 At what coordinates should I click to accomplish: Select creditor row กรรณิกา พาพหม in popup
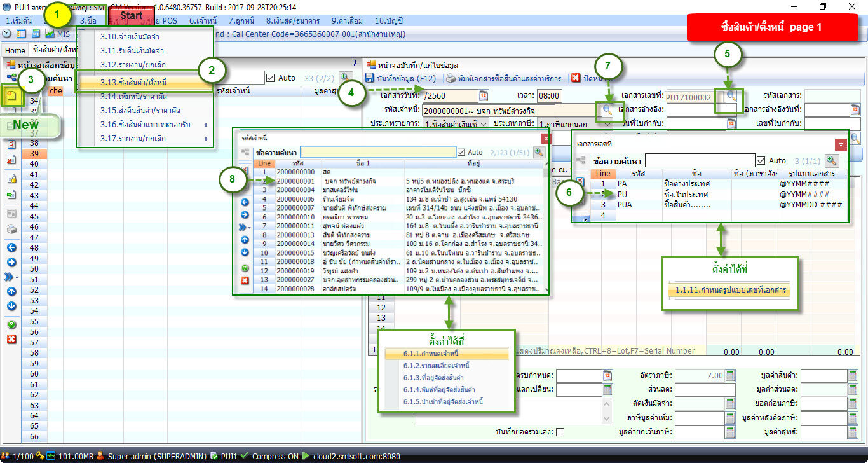[x=399, y=217]
